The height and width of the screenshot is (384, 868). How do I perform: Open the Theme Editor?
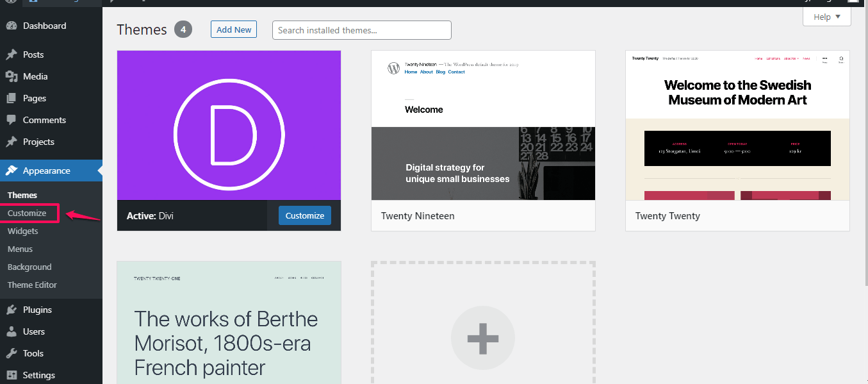click(x=31, y=285)
